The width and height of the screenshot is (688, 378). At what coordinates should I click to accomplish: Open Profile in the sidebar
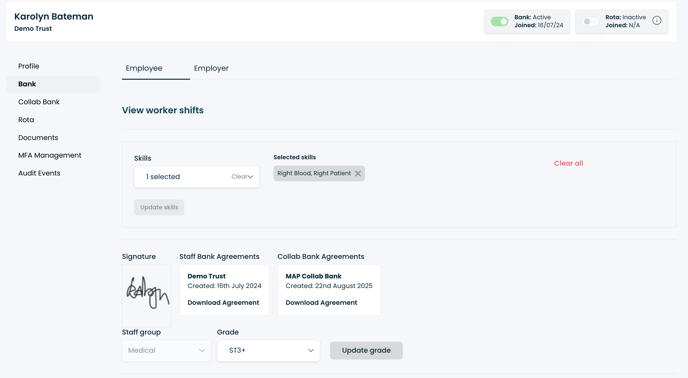(29, 66)
